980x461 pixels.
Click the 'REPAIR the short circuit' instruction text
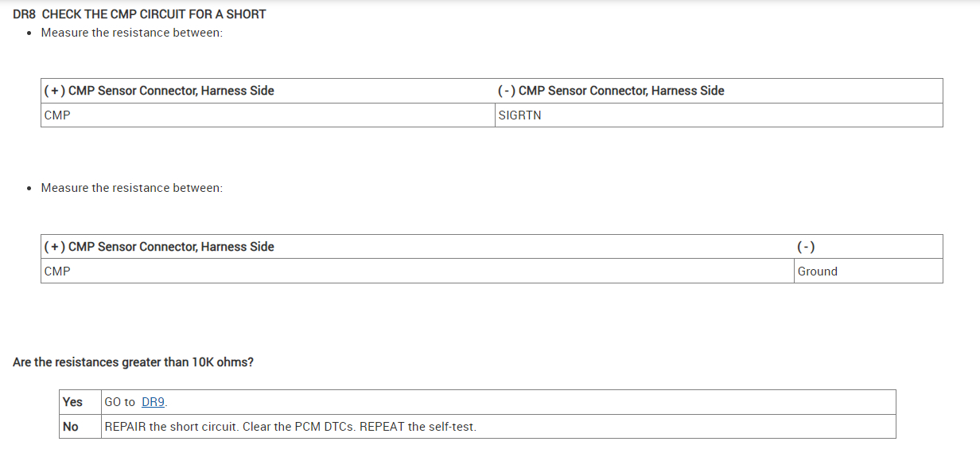290,427
